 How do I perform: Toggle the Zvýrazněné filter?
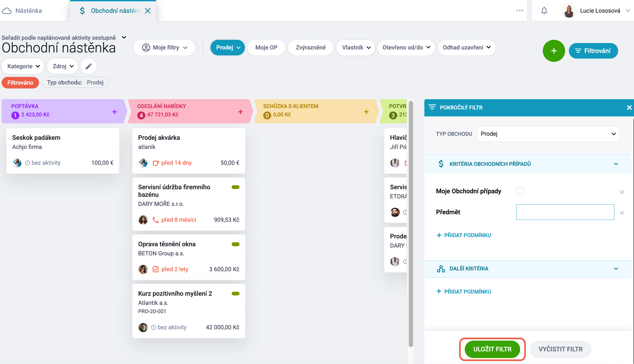311,48
